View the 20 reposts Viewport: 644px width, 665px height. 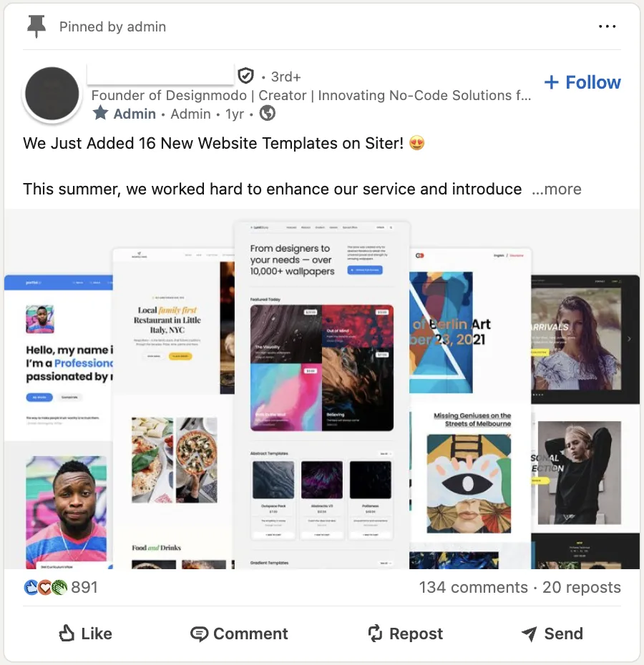click(582, 587)
